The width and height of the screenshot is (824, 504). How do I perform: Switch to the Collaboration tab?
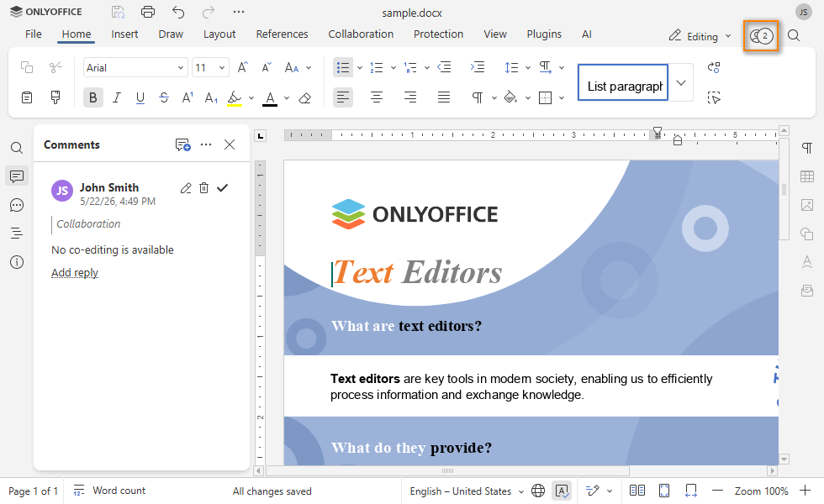tap(361, 34)
